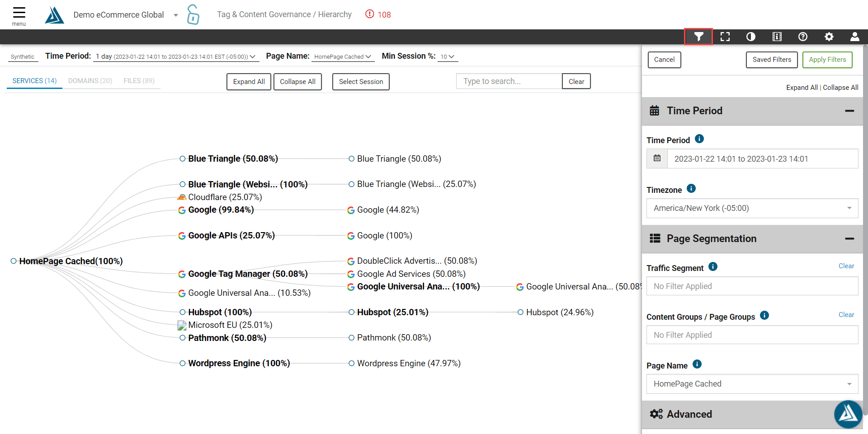The width and height of the screenshot is (868, 434).
Task: Switch to the DOMAINS tab
Action: (90, 80)
